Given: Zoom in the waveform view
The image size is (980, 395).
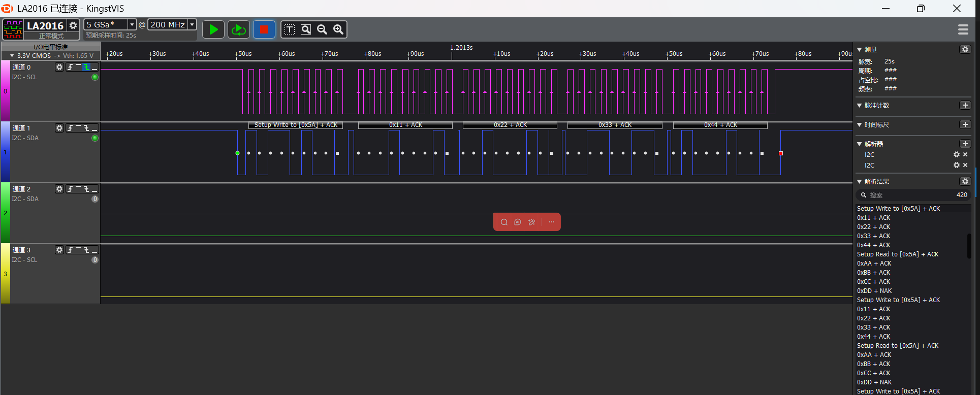Looking at the screenshot, I should coord(338,30).
